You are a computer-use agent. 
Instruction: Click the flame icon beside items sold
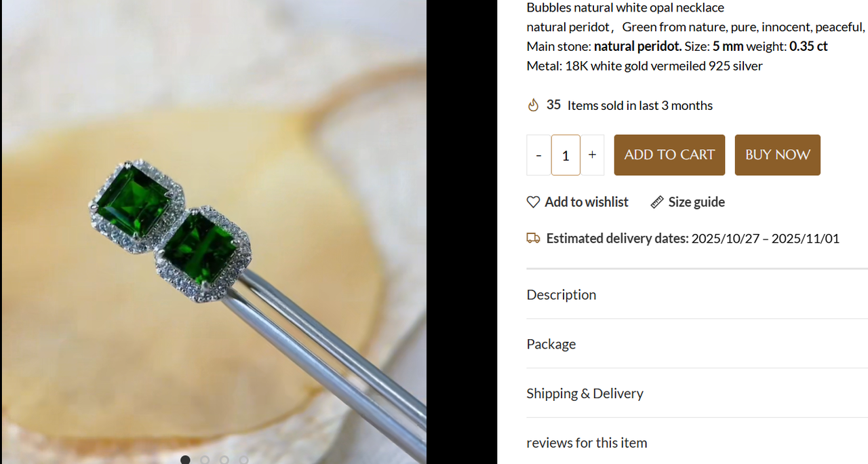(x=534, y=105)
